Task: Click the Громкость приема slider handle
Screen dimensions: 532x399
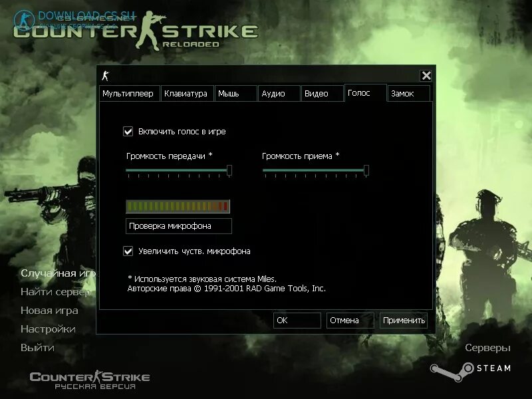Action: (366, 170)
